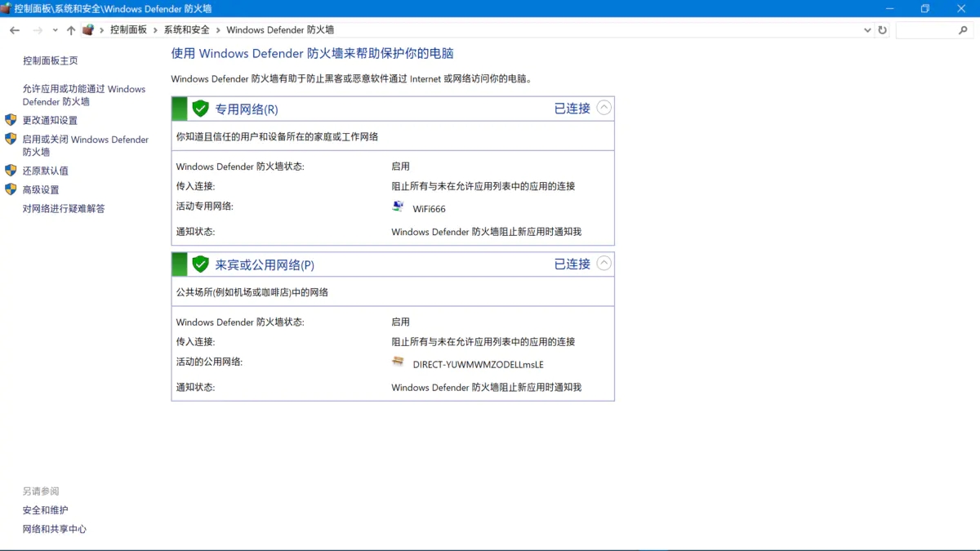Click the shield icon beside 更改通知设置

11,119
